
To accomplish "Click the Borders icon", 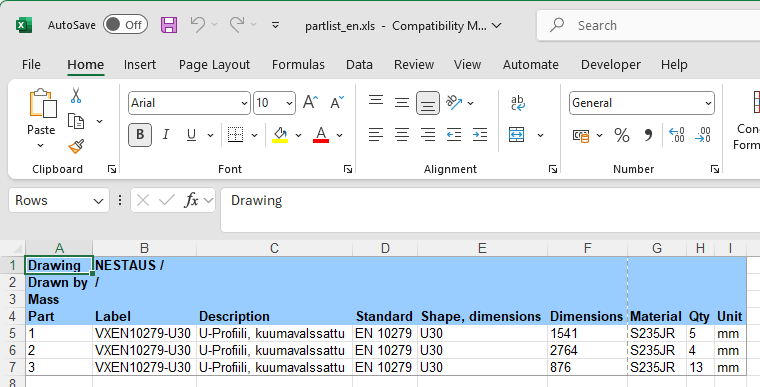I will tap(236, 135).
